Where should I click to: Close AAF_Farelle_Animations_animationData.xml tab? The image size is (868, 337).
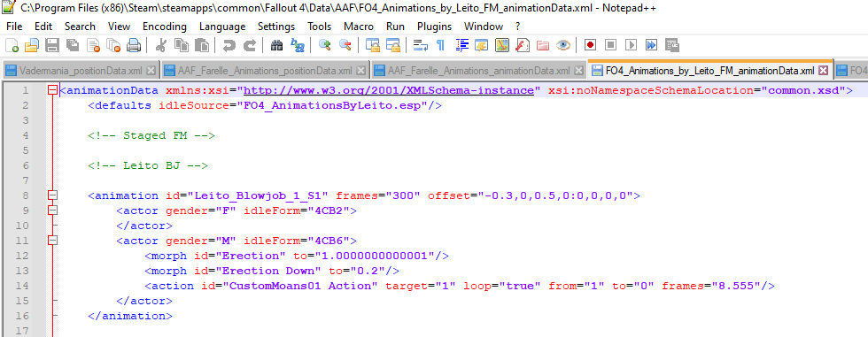tap(578, 71)
